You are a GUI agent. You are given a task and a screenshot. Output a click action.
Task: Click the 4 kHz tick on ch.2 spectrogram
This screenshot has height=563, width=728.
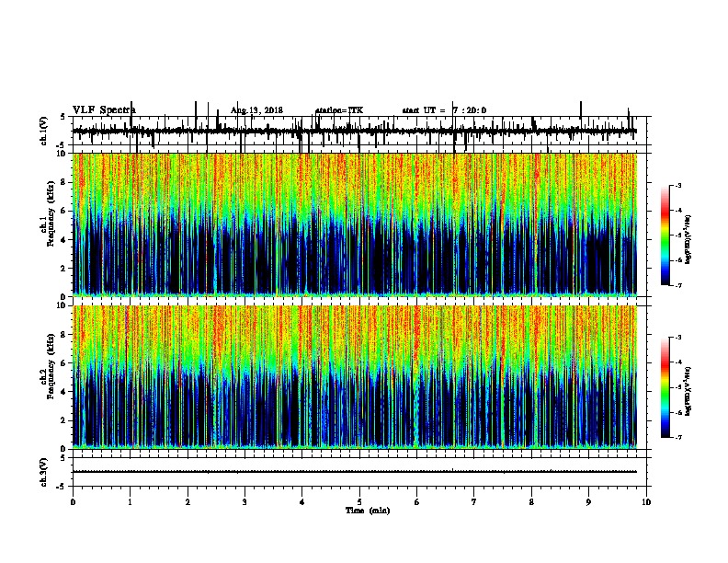(64, 392)
